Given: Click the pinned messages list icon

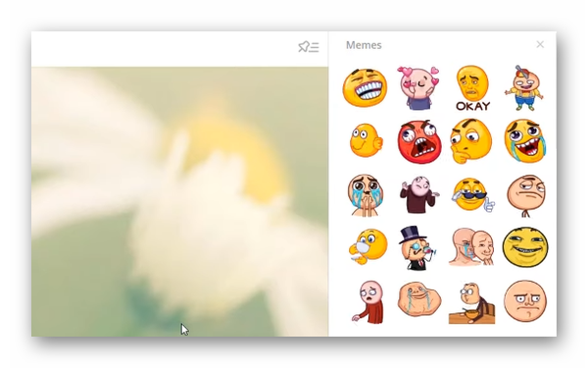Looking at the screenshot, I should click(x=309, y=47).
